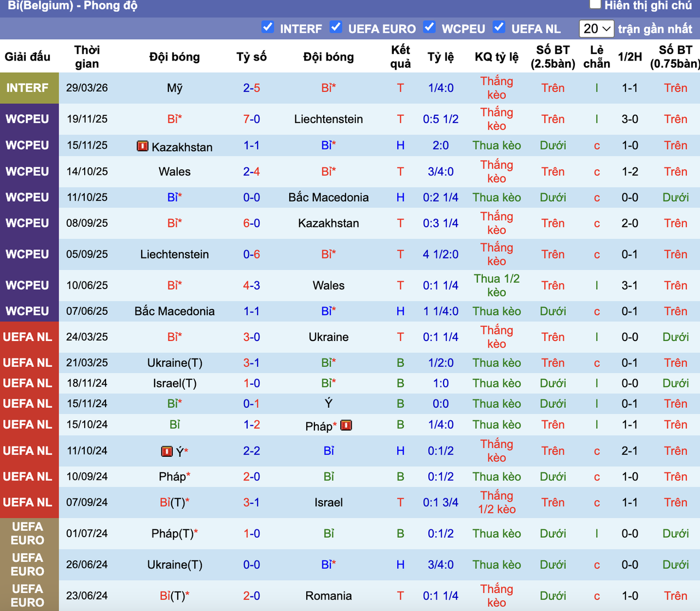Click the Romania team name
This screenshot has width=700, height=611.
[x=329, y=596]
